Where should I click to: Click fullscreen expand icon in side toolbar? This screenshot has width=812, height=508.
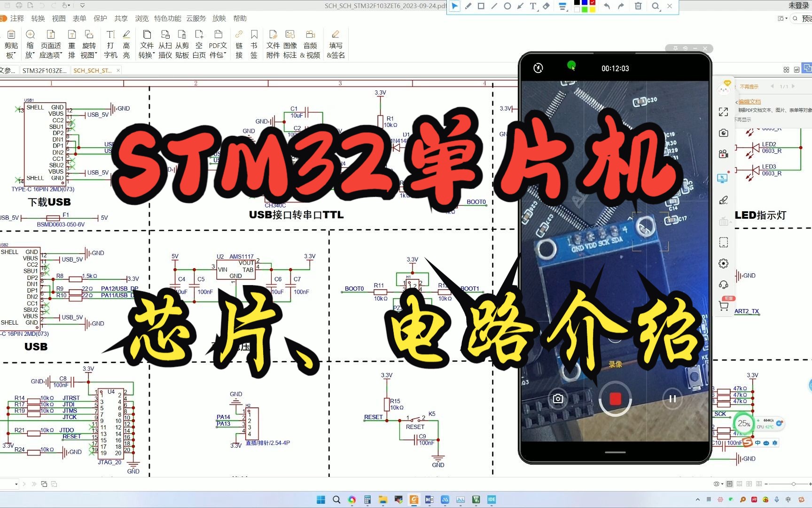point(723,112)
